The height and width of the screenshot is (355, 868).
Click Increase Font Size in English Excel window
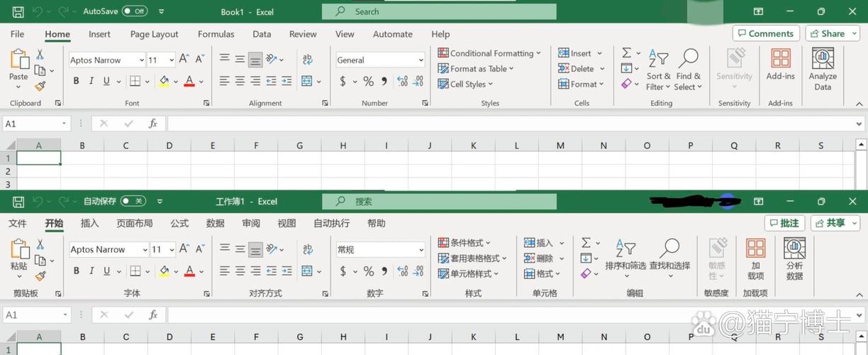coord(184,60)
